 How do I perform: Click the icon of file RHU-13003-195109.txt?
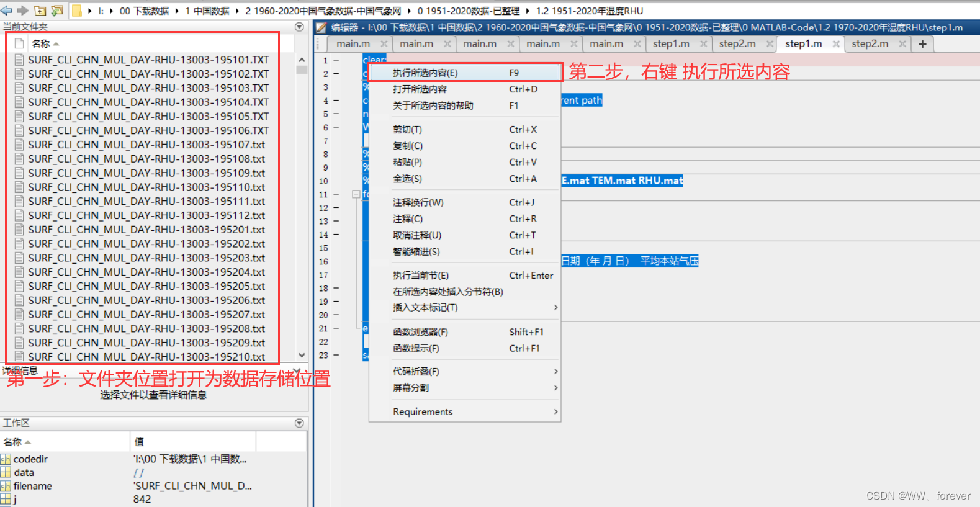tap(19, 173)
